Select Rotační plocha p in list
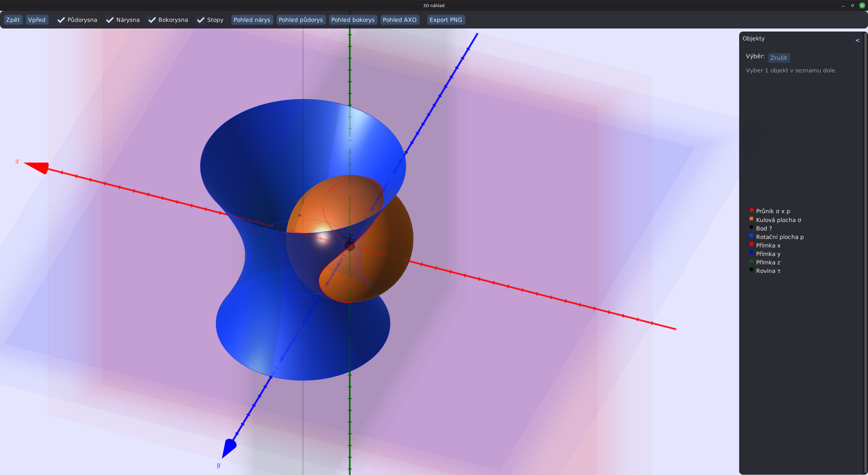The image size is (868, 475). 780,237
